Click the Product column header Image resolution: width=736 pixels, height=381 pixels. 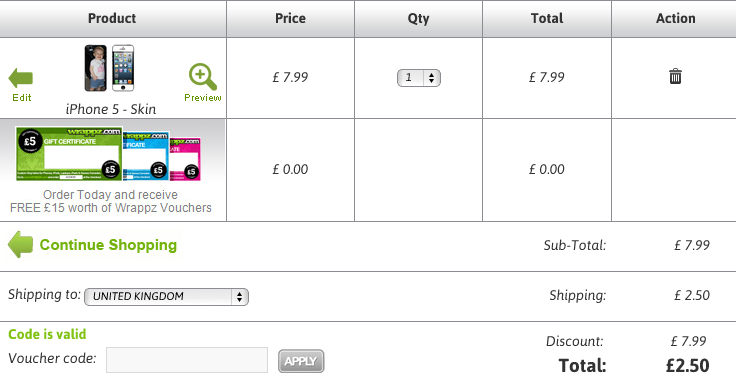tap(113, 18)
